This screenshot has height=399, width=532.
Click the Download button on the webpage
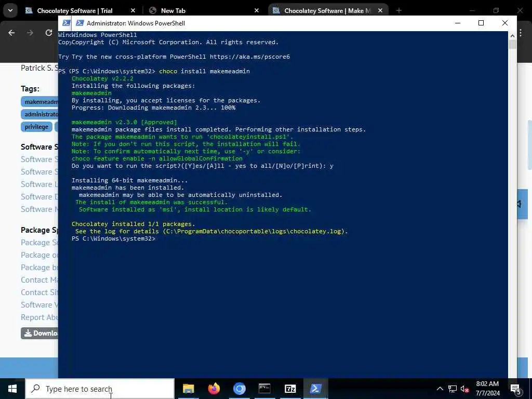pos(39,333)
